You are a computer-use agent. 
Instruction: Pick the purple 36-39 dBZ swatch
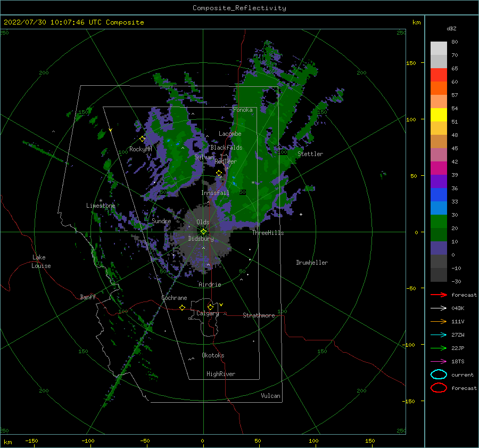coord(439,181)
